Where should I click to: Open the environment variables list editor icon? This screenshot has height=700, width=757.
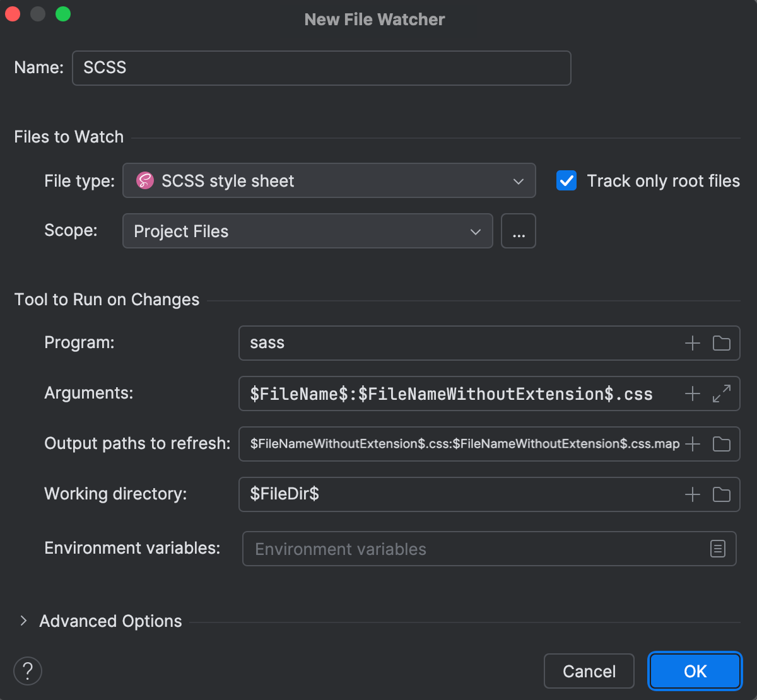point(717,549)
